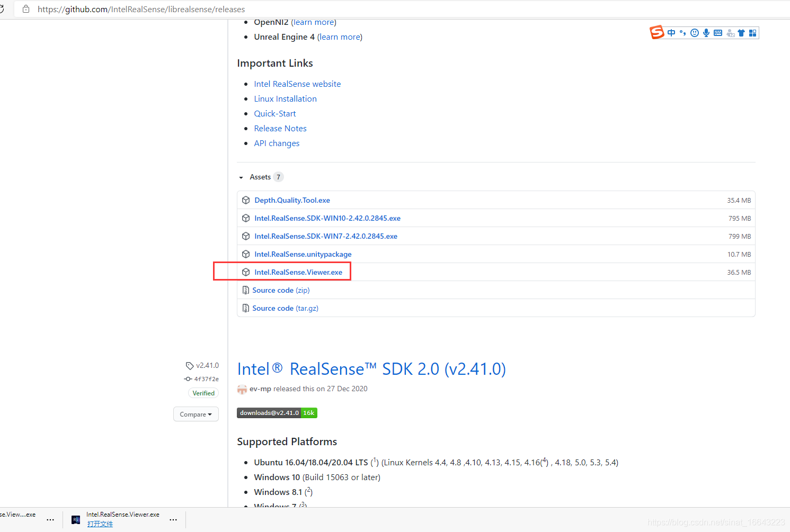Click package icon beside Depth.Quality.Tool.exe
Screen dimensions: 790x532
click(246, 200)
